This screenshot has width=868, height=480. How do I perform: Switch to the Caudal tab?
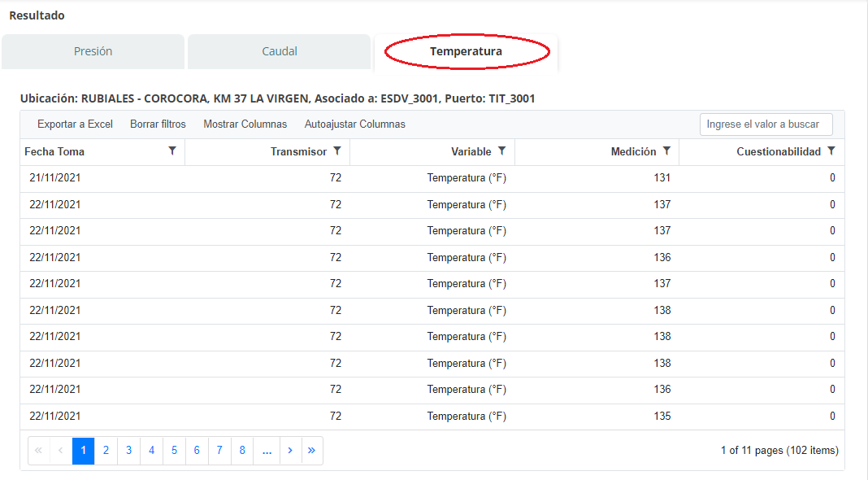click(279, 51)
